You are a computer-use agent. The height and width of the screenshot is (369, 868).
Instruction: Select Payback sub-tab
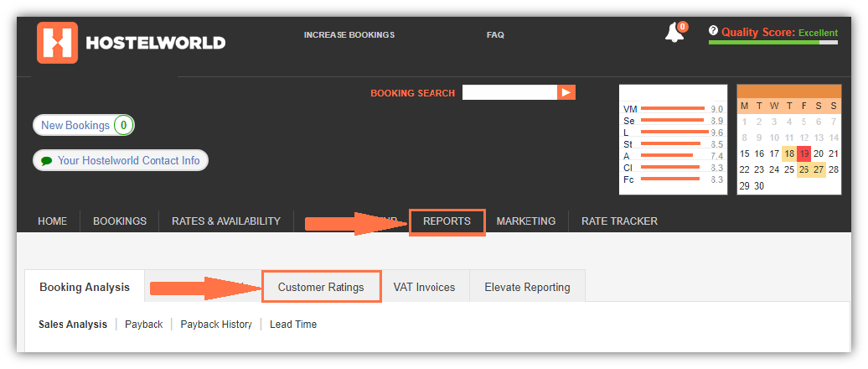click(x=144, y=324)
